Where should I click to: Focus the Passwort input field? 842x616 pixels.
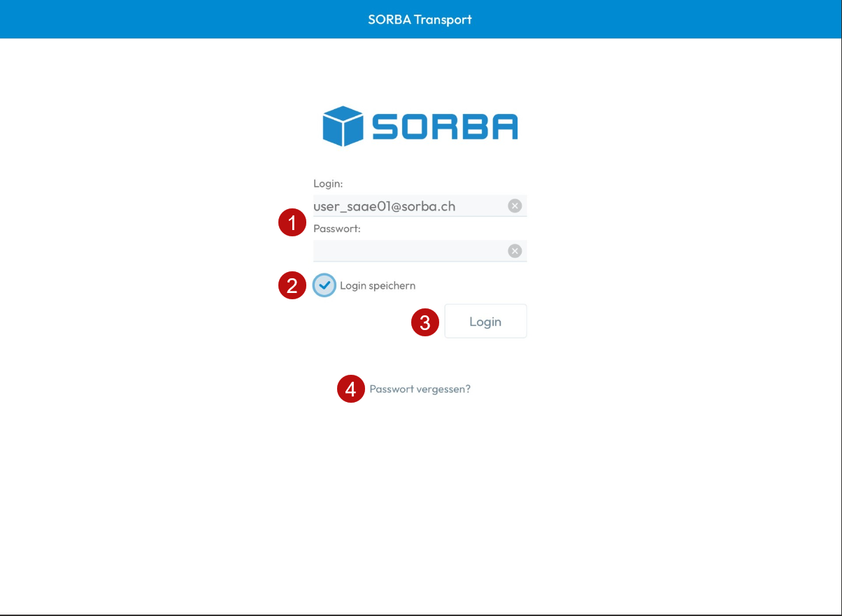point(420,251)
